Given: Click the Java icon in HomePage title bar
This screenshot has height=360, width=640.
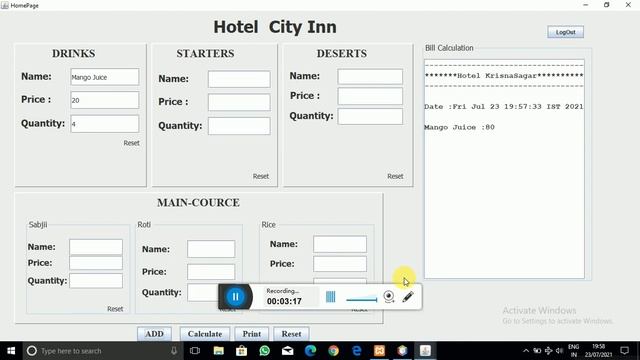Looking at the screenshot, I should click(4, 5).
